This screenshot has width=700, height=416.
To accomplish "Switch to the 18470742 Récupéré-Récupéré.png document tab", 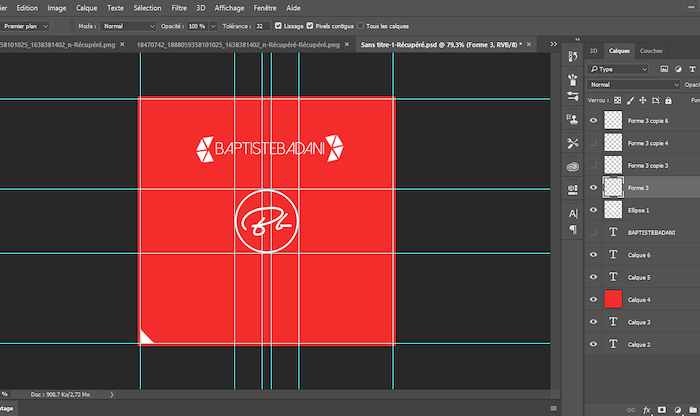I will [x=238, y=45].
